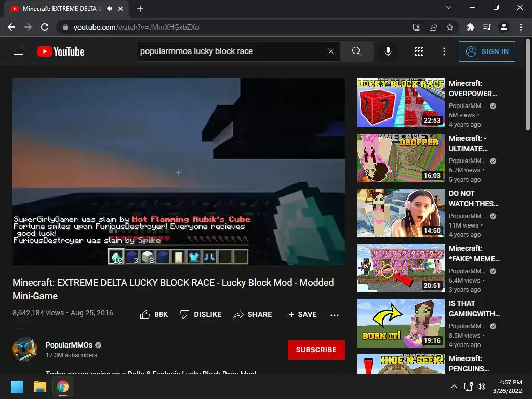
Task: Click the 17.3M subscribers text
Action: point(72,355)
